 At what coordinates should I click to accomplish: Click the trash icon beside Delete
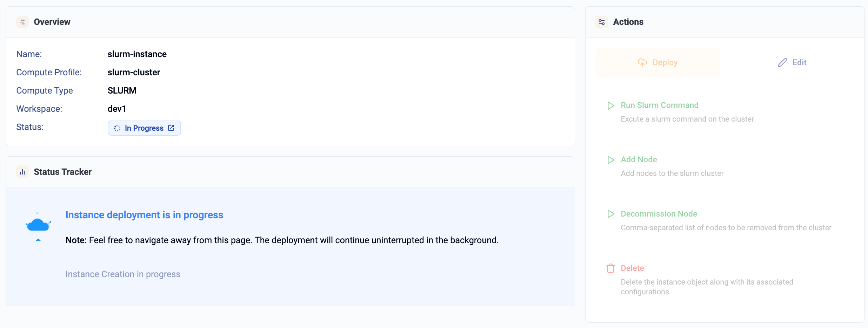(x=610, y=268)
